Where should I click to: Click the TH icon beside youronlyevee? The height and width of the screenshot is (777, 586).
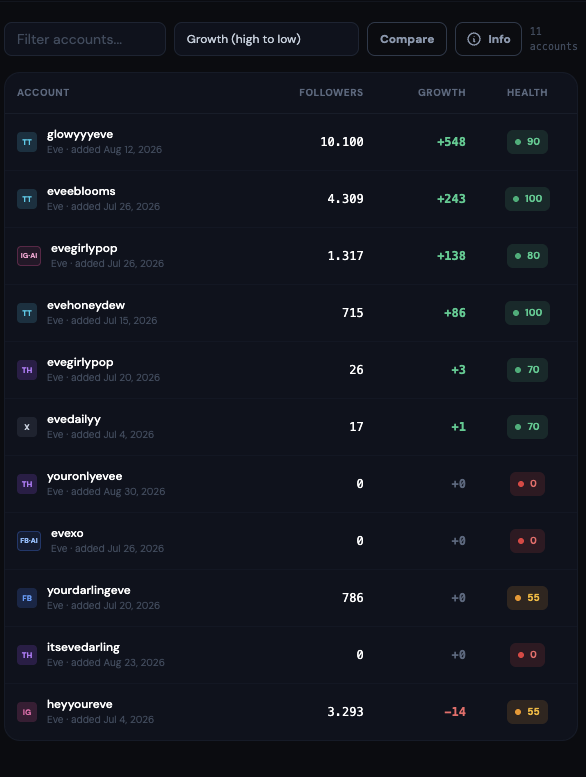click(27, 484)
